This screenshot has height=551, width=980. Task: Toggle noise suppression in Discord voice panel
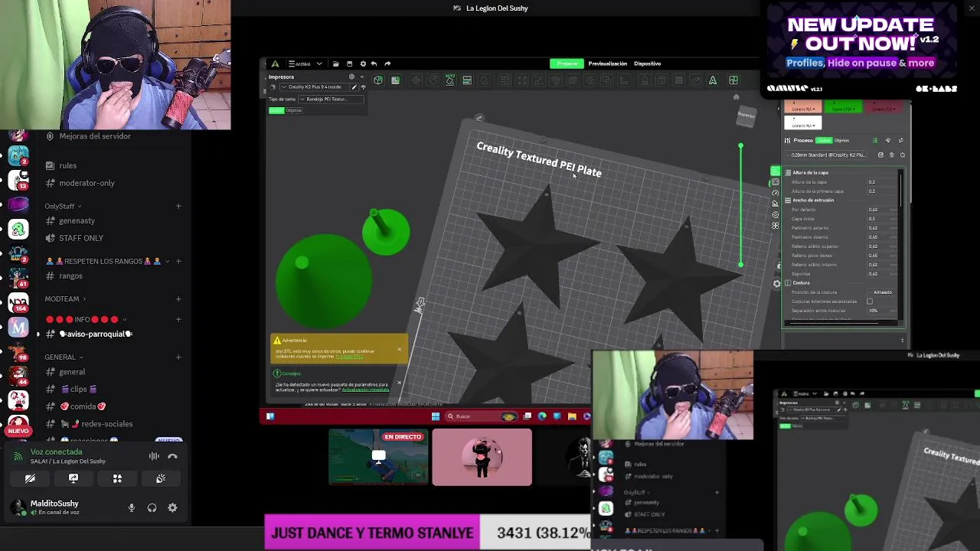point(154,456)
